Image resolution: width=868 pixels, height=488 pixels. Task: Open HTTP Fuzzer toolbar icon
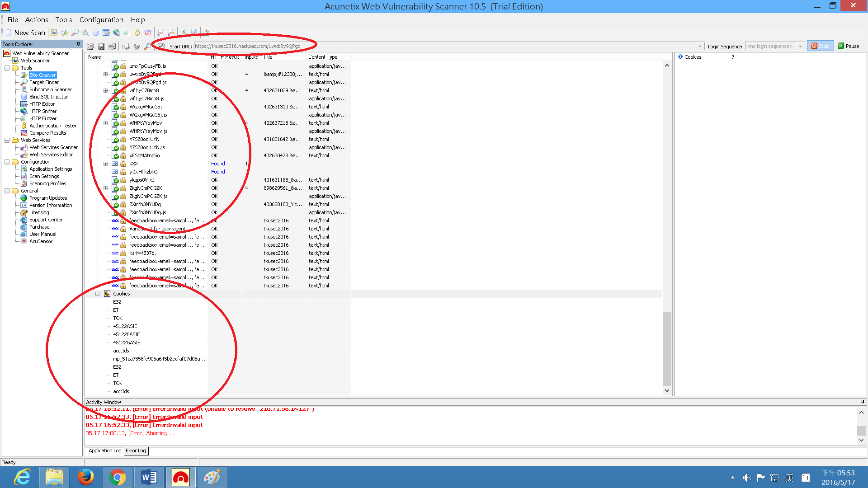[127, 33]
